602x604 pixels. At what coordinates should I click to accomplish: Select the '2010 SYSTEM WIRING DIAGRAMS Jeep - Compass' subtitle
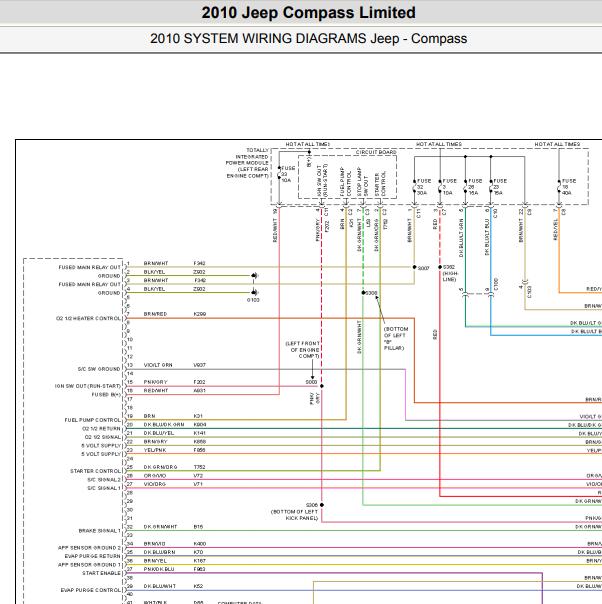pyautogui.click(x=309, y=39)
